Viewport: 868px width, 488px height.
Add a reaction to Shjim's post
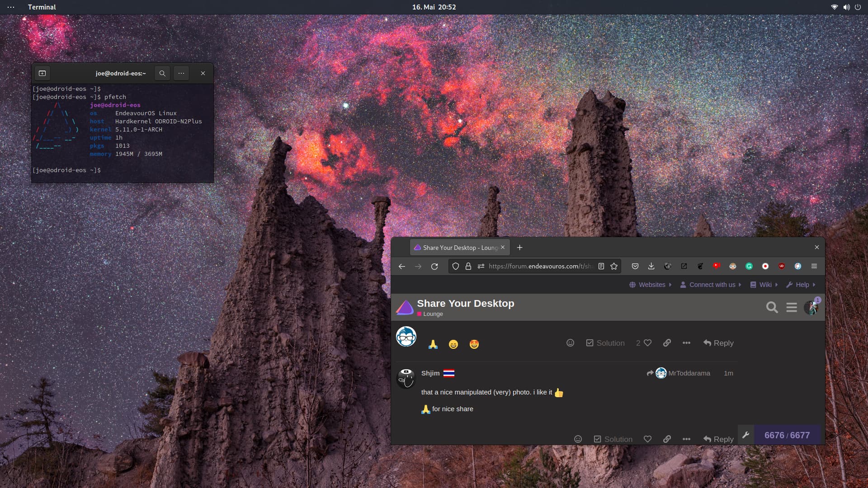coord(578,439)
